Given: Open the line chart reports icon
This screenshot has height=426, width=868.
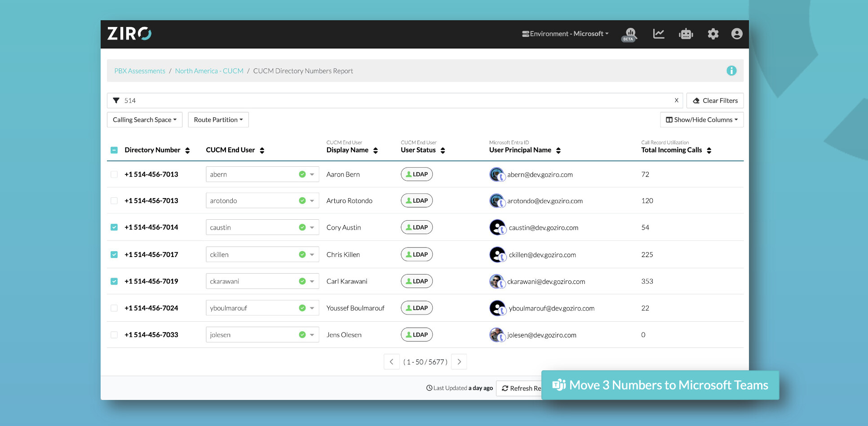Looking at the screenshot, I should 659,34.
